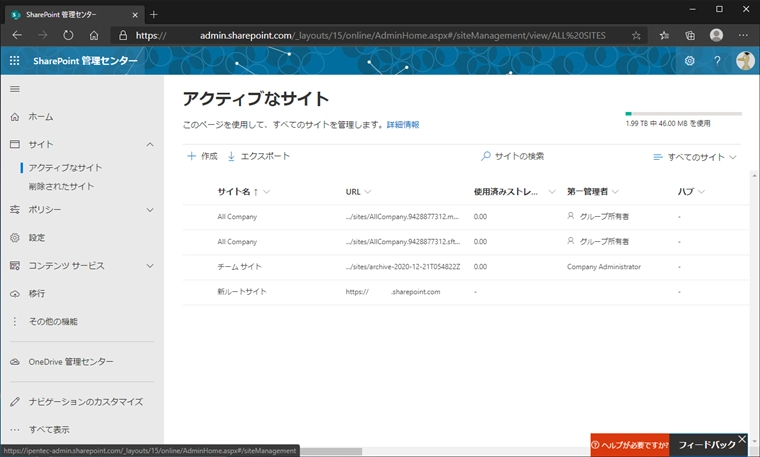The width and height of the screenshot is (760, 457).
Task: Select the first All Company site with URL ending .m...
Action: click(237, 217)
